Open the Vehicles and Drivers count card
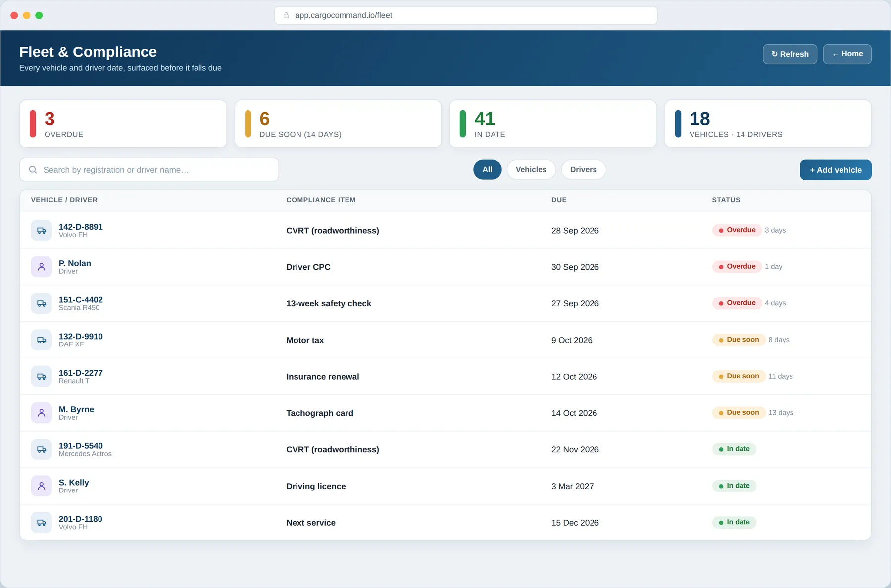The image size is (891, 588). tap(768, 124)
